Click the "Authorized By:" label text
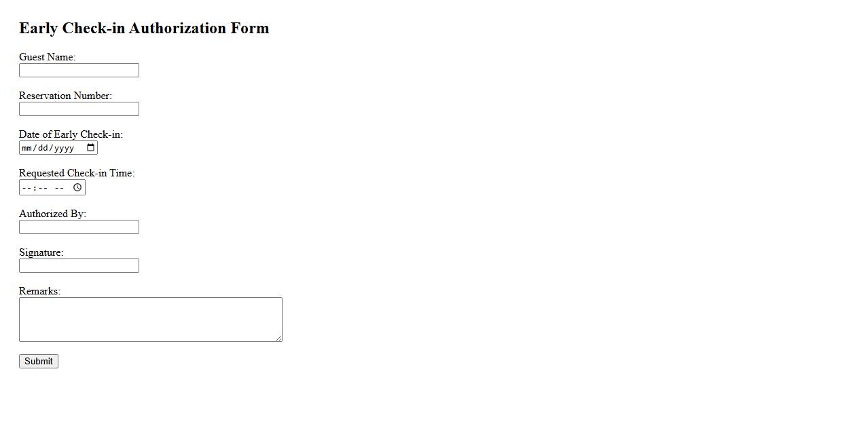 (x=52, y=214)
